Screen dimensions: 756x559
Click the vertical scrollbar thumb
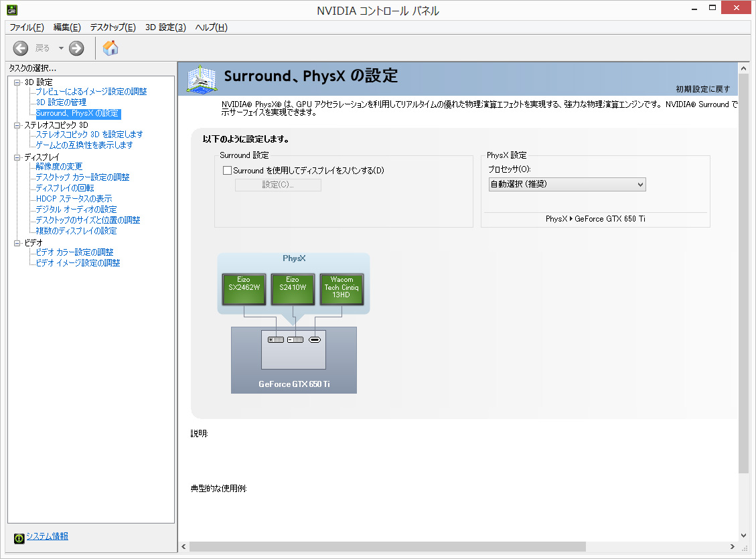743,274
